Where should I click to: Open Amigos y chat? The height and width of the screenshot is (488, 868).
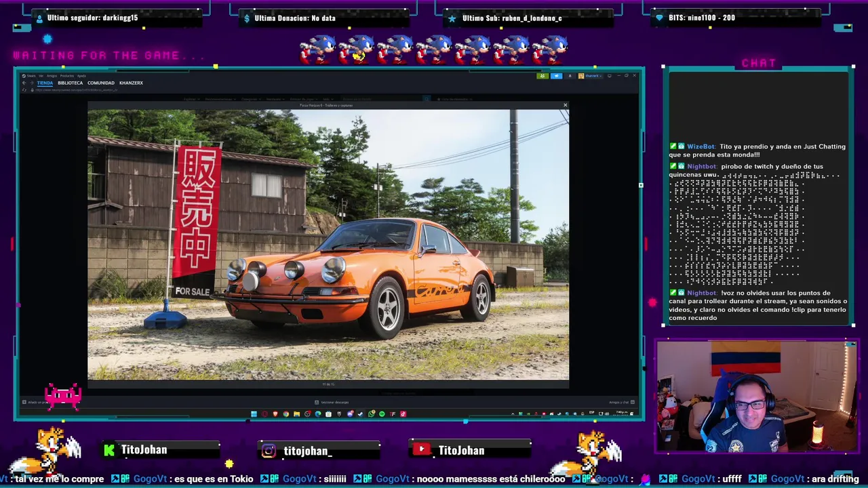coord(620,403)
